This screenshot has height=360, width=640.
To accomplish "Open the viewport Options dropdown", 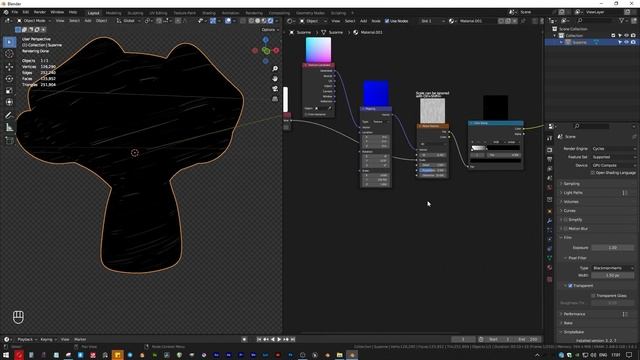I will point(270,30).
